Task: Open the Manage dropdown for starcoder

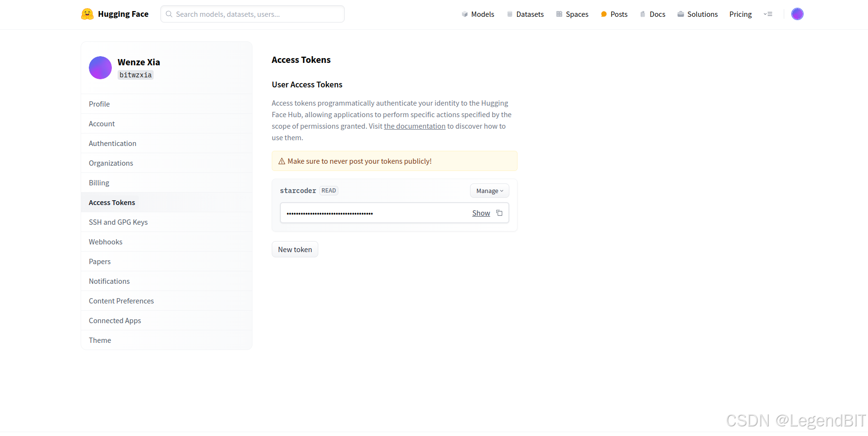Action: coord(490,191)
